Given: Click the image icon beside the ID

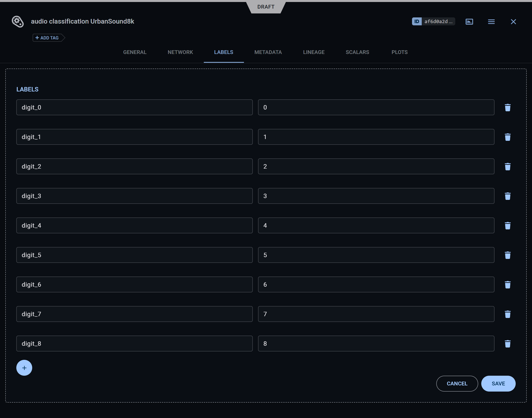Looking at the screenshot, I should click(469, 22).
